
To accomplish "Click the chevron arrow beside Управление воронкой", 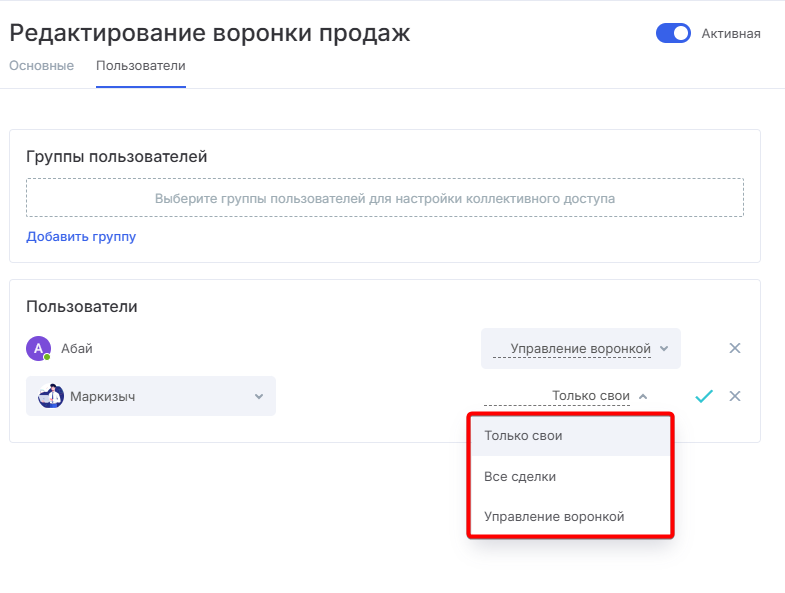I will 664,348.
